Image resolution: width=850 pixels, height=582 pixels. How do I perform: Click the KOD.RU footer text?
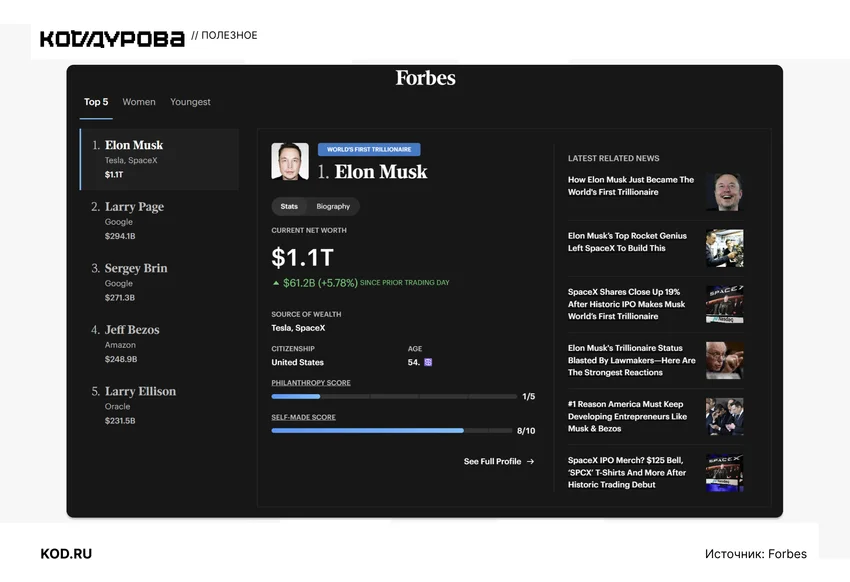pos(66,554)
